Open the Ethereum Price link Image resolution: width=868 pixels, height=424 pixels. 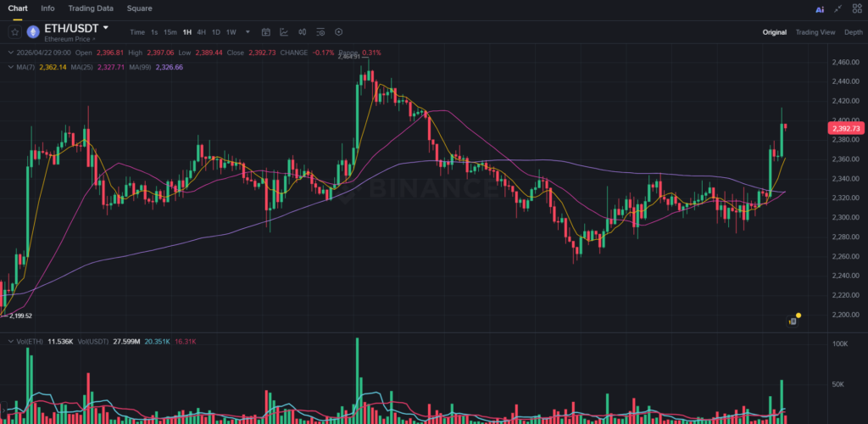click(x=70, y=39)
